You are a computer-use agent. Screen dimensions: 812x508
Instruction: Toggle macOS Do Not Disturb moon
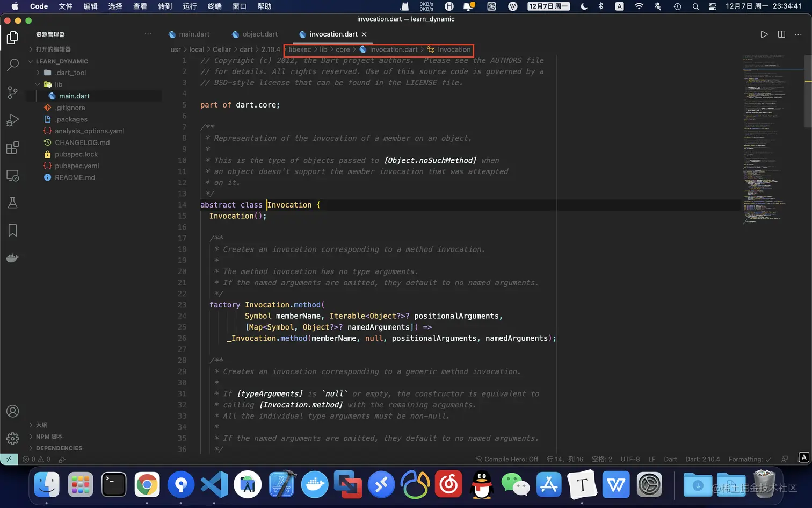point(584,6)
